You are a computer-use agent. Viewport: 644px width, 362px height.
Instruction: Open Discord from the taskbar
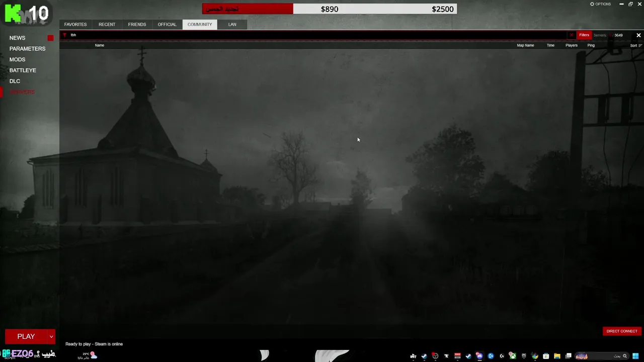[x=479, y=356]
